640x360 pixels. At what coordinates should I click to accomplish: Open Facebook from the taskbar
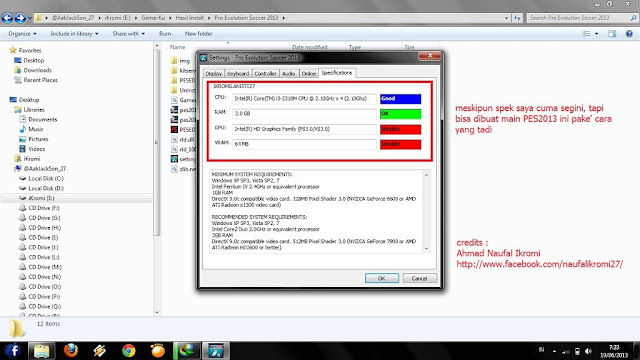coord(13,351)
